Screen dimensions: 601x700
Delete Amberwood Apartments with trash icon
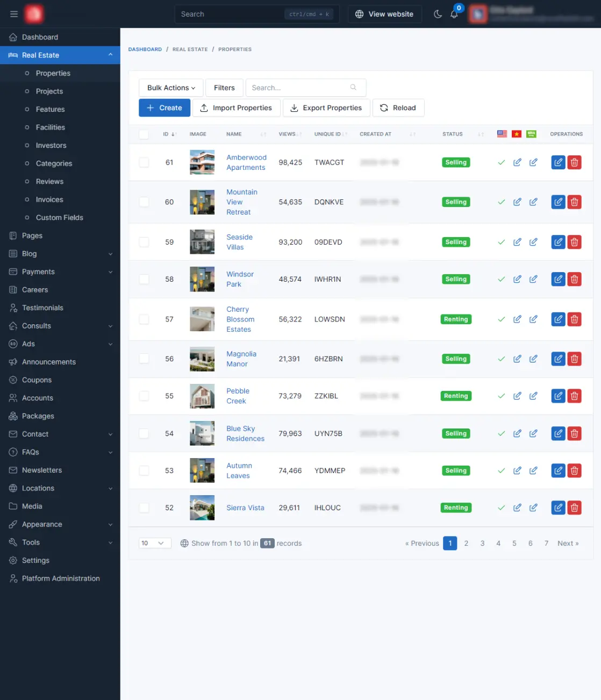(x=574, y=162)
